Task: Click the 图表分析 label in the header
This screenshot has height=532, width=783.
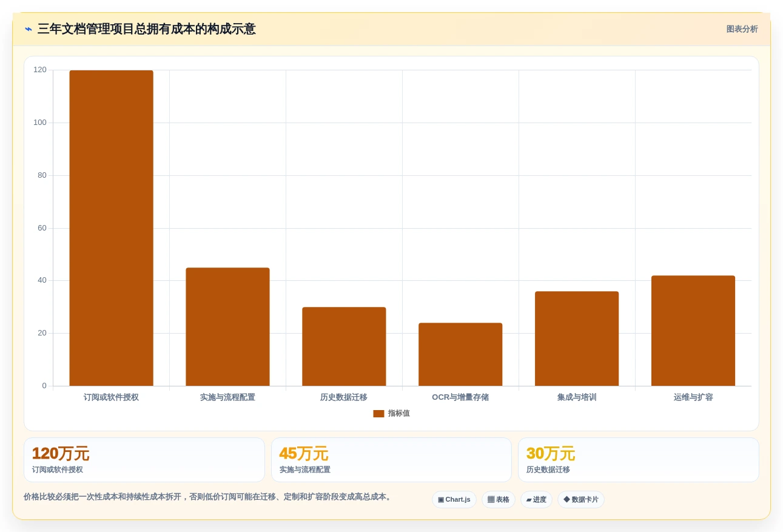Action: (742, 29)
